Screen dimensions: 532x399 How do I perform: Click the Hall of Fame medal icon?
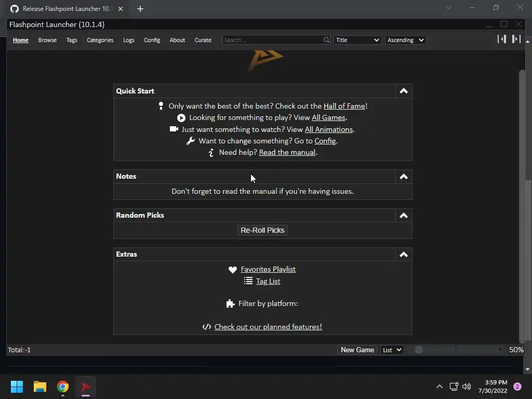tap(161, 106)
